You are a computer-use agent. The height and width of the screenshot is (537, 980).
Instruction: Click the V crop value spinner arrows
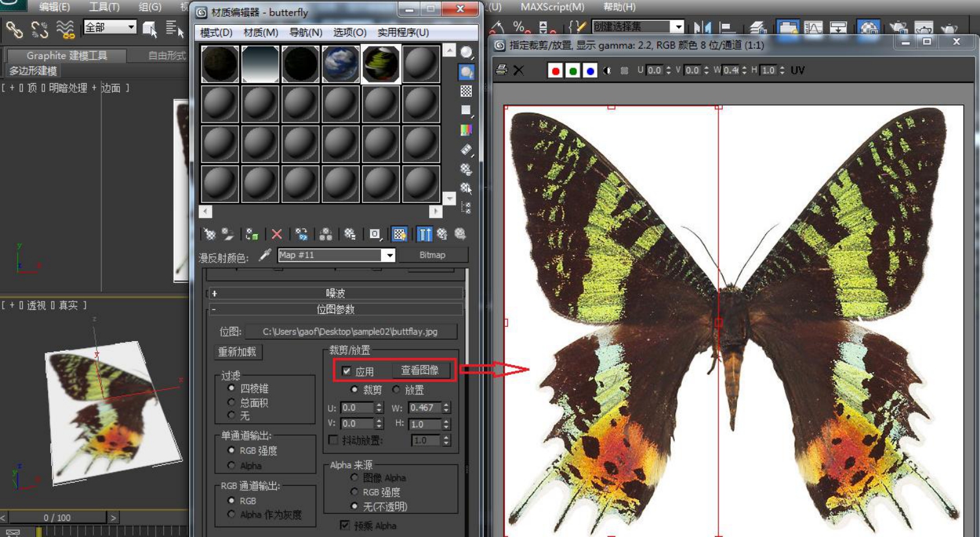(379, 424)
